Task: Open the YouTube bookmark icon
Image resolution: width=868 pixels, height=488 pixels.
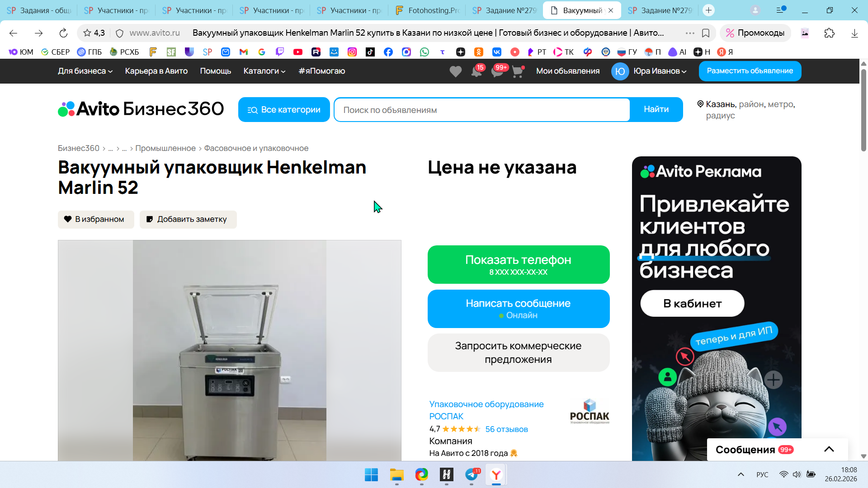Action: point(297,52)
